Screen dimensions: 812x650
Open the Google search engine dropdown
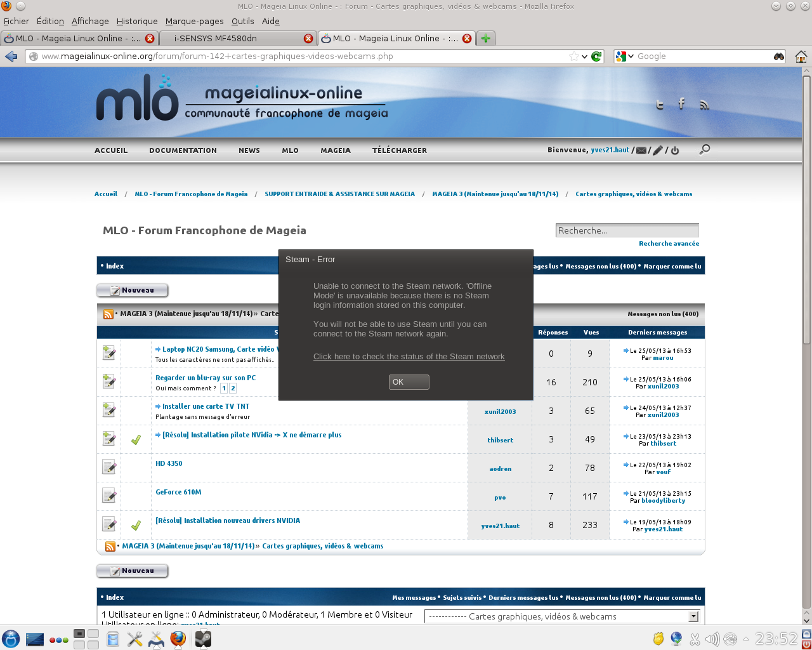(x=624, y=56)
